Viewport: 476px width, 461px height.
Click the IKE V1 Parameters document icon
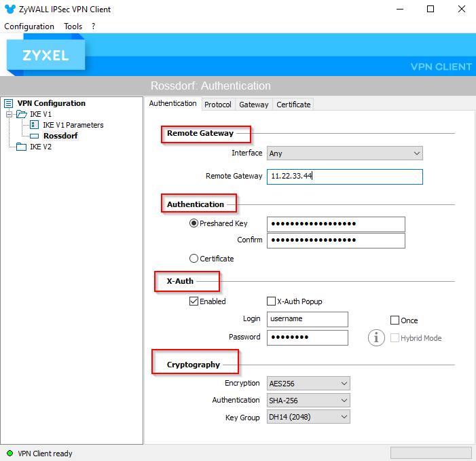34,125
